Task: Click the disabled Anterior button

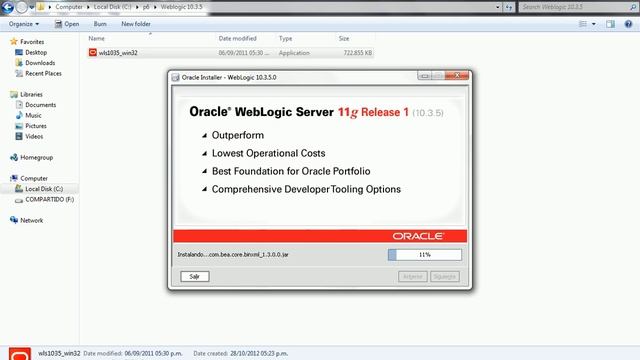Action: pos(413,276)
